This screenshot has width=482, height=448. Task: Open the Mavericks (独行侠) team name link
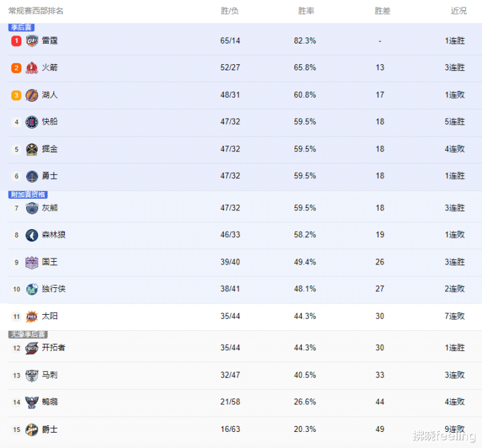pos(54,289)
